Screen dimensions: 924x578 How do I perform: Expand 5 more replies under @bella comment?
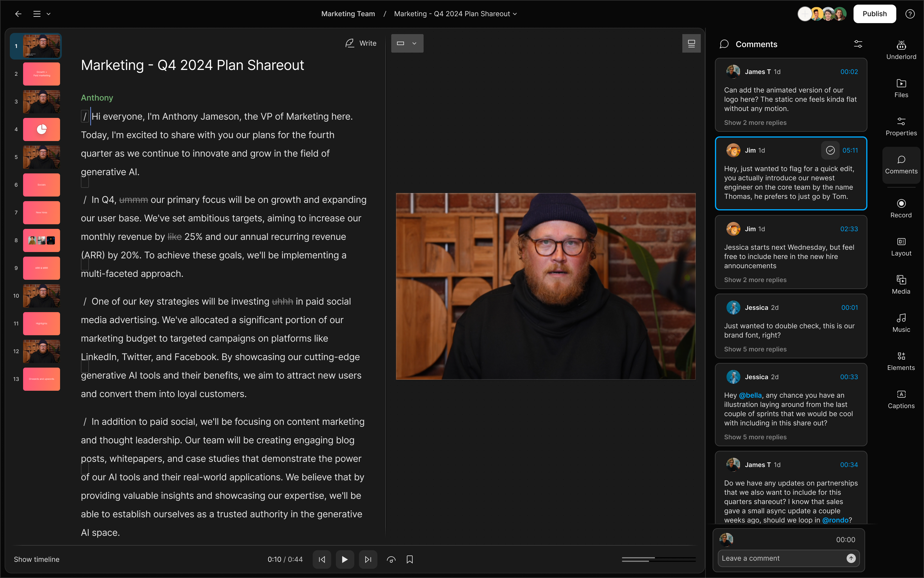click(755, 437)
